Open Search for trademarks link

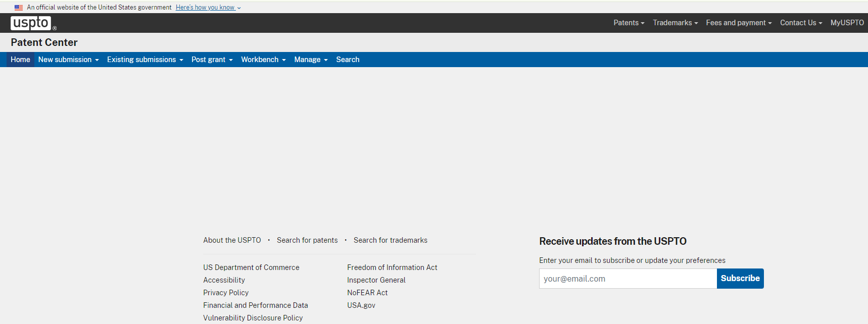[391, 240]
